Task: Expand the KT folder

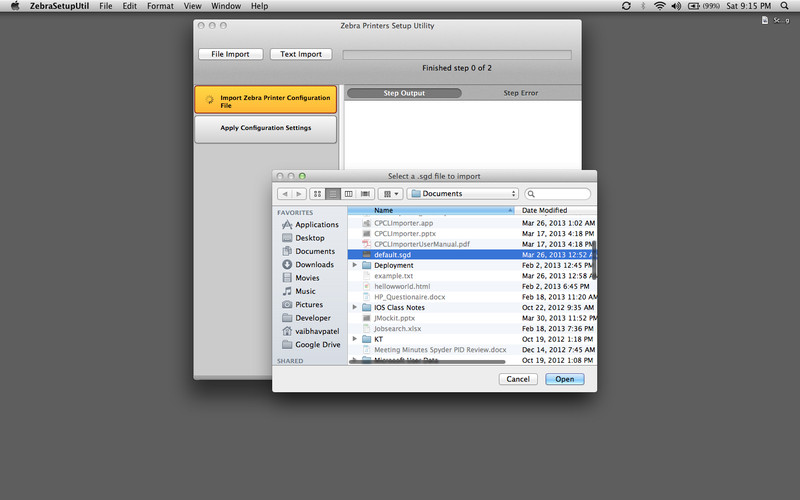Action: (355, 339)
